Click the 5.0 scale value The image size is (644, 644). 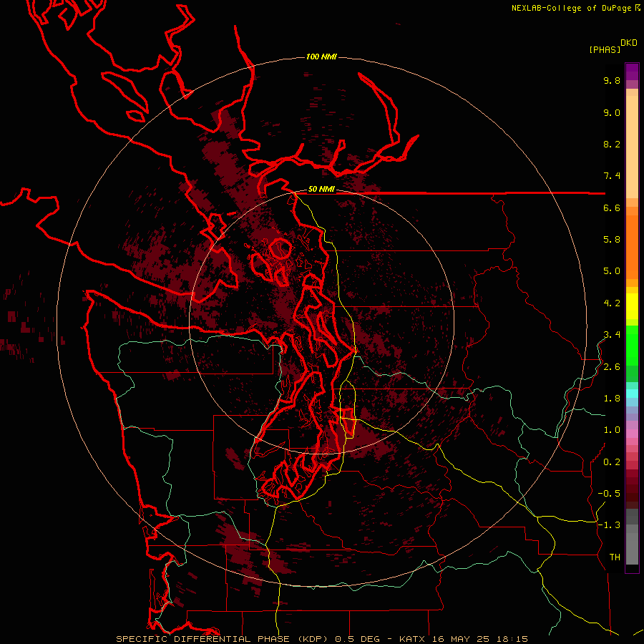point(612,271)
